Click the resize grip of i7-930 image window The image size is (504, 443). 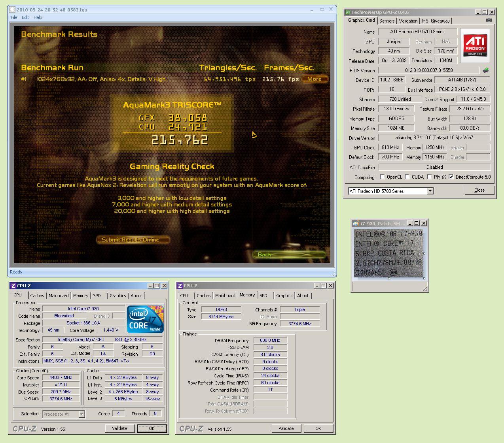tap(425, 289)
